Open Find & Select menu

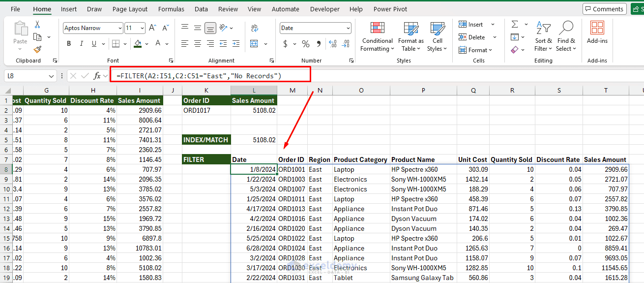click(566, 36)
